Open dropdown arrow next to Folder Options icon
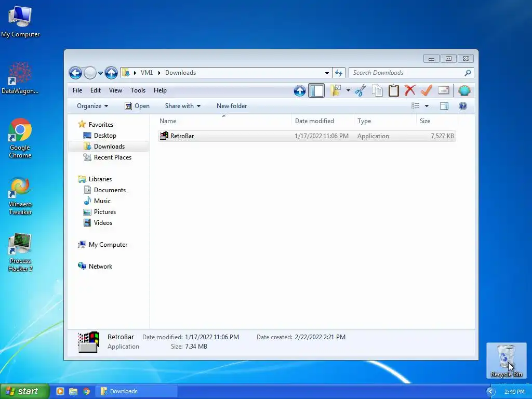 (x=348, y=90)
